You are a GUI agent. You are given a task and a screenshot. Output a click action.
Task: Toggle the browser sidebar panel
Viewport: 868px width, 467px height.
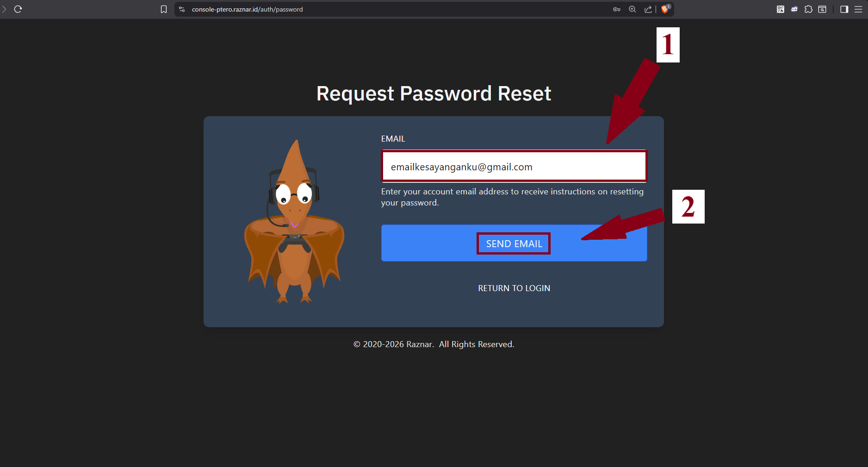pyautogui.click(x=844, y=9)
